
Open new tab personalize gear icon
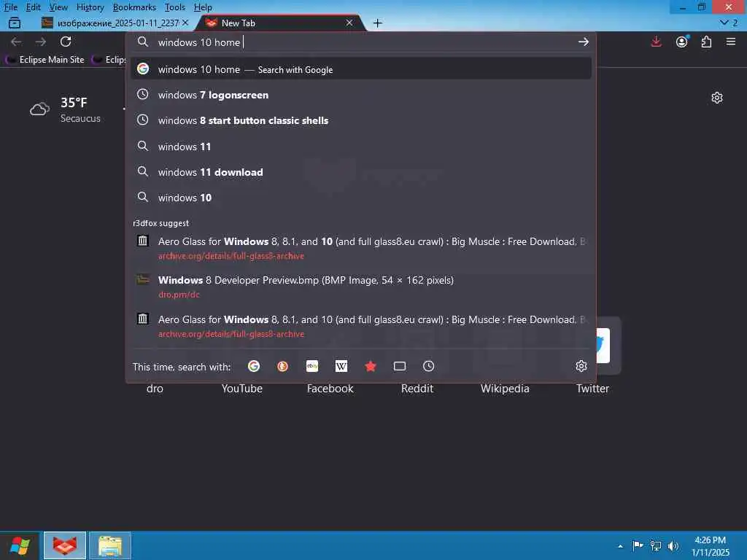point(717,98)
